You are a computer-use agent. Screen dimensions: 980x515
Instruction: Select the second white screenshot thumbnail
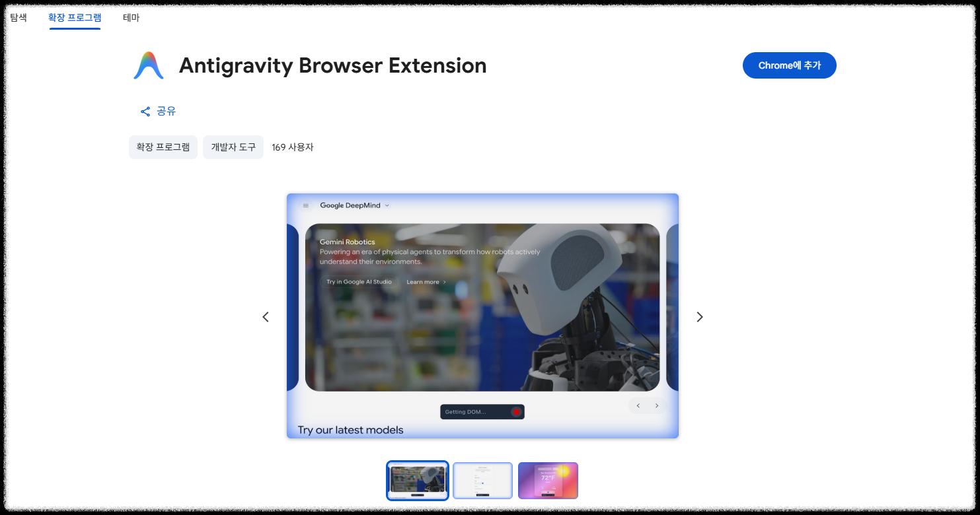coord(482,481)
